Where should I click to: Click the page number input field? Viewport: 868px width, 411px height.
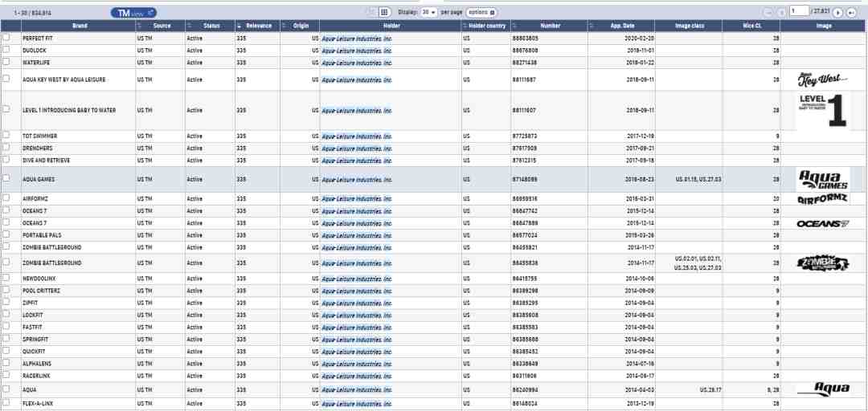799,11
